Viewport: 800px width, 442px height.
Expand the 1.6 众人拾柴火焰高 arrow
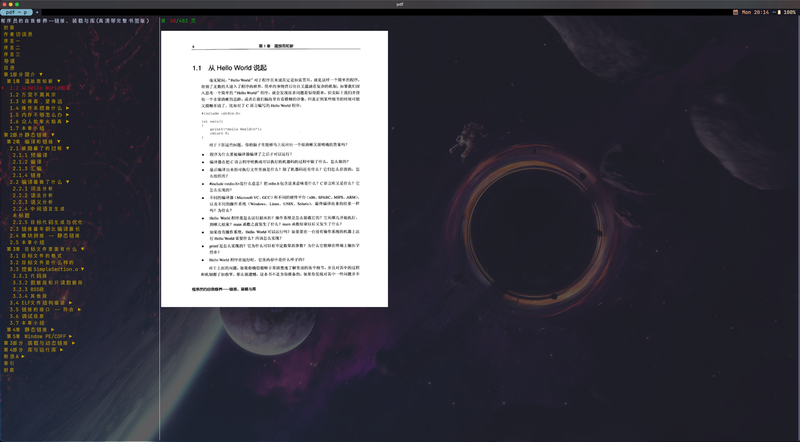tap(67, 121)
